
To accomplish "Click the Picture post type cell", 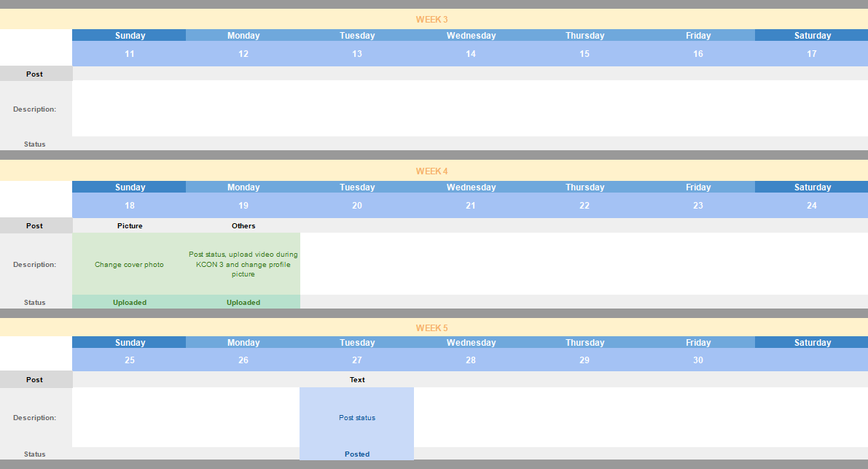I will [x=130, y=225].
